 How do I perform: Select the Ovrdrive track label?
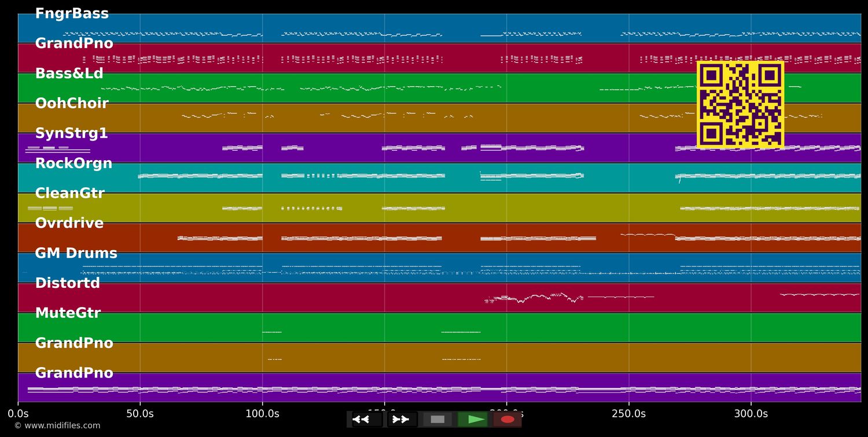coord(69,223)
